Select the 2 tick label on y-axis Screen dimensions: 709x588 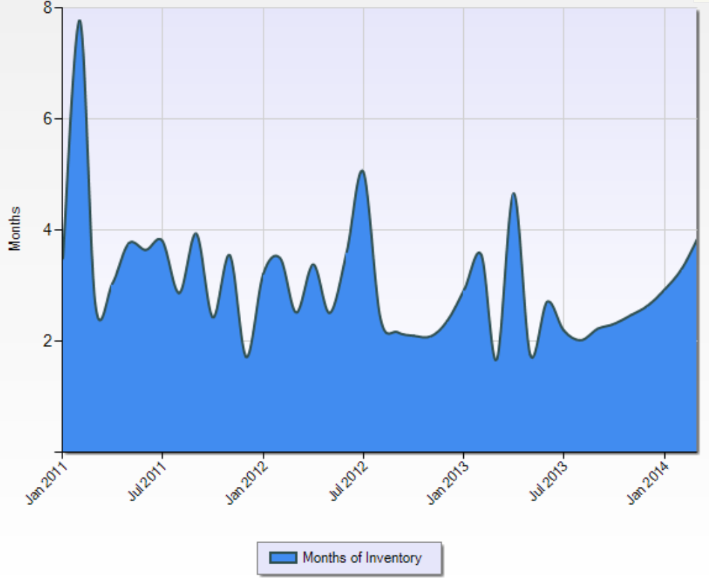(x=48, y=341)
